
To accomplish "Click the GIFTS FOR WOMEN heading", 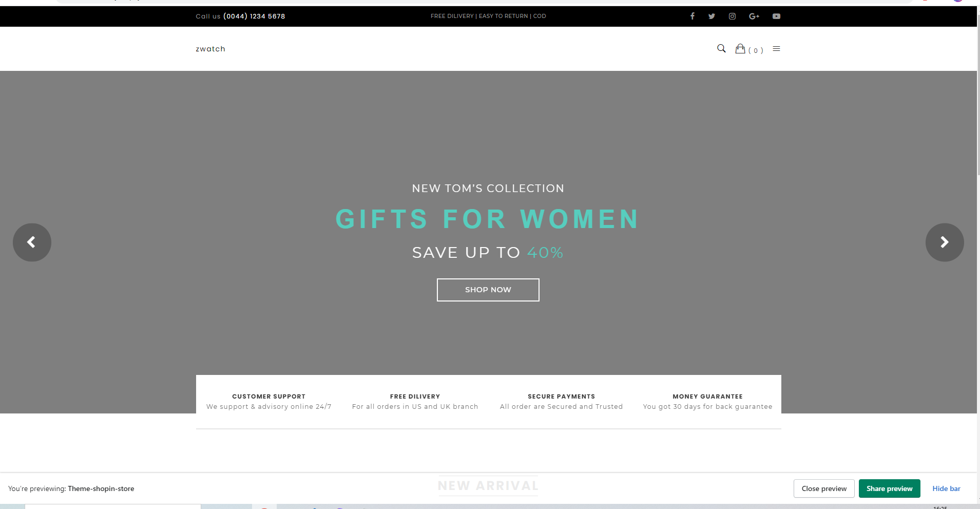I will coord(488,219).
